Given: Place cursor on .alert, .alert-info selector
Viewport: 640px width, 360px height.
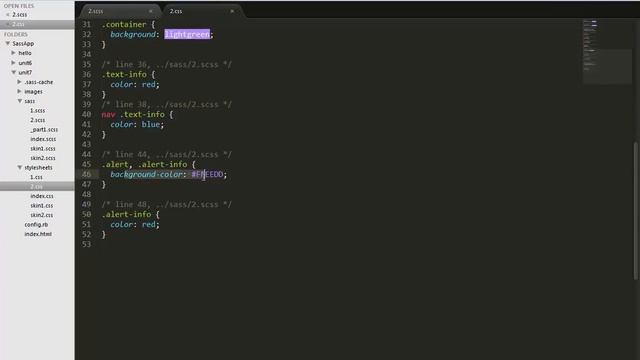Looking at the screenshot, I should pyautogui.click(x=144, y=164).
